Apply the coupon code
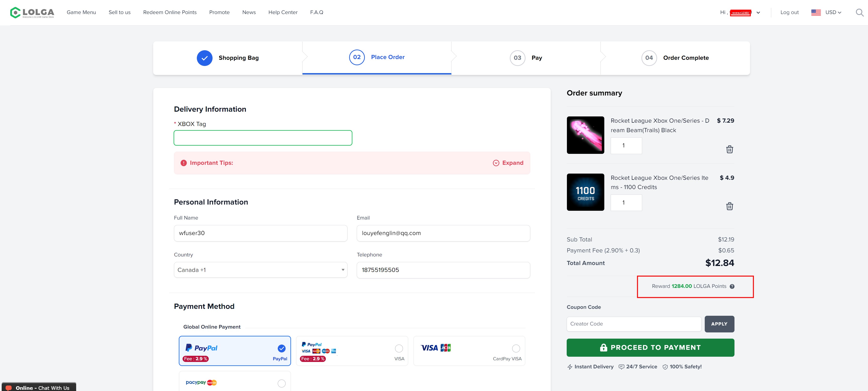 tap(719, 324)
